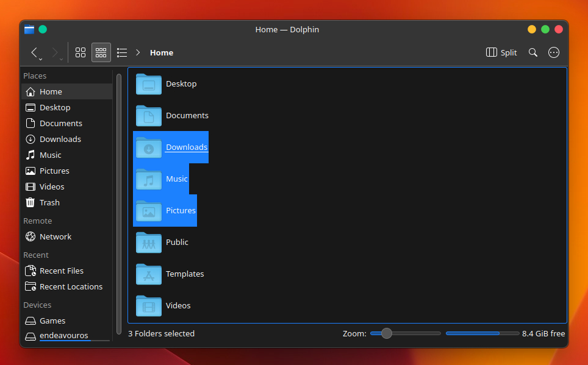Screen dimensions: 588x365
Task: Open the search magnifier
Action: [533, 52]
